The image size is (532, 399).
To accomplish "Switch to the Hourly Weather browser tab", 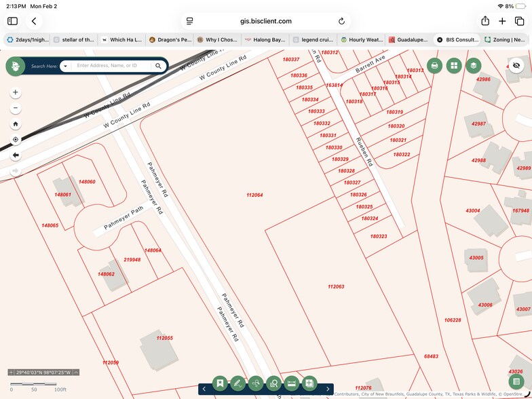I will click(x=362, y=40).
